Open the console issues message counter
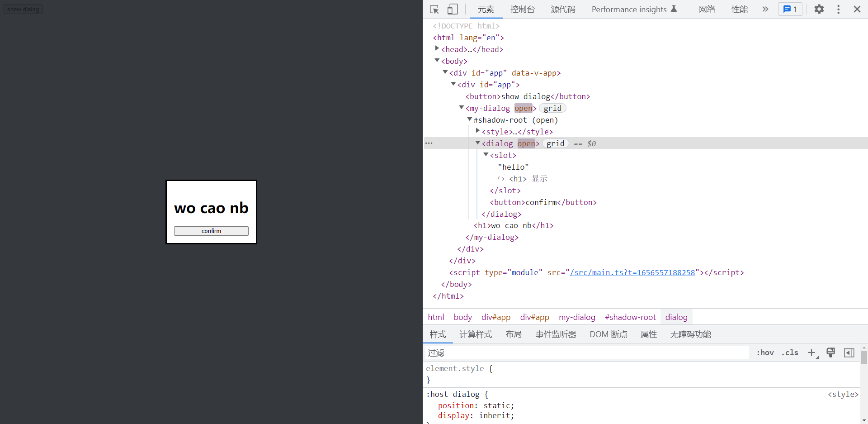This screenshot has height=424, width=868. point(790,10)
